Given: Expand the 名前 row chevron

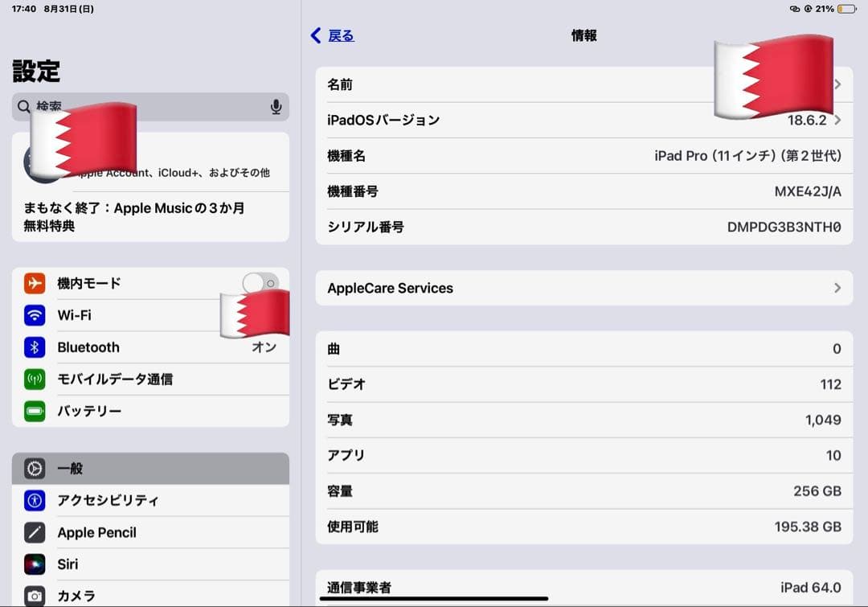Looking at the screenshot, I should (837, 84).
